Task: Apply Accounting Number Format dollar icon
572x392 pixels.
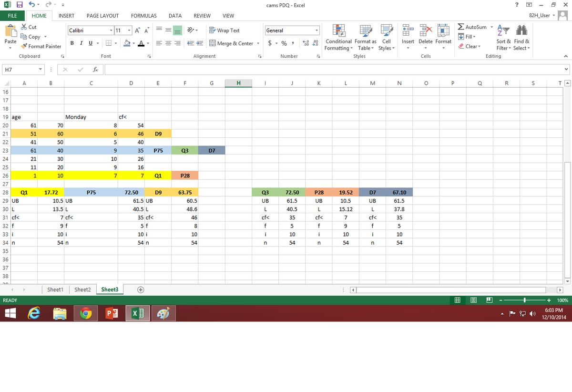Action: (x=270, y=43)
